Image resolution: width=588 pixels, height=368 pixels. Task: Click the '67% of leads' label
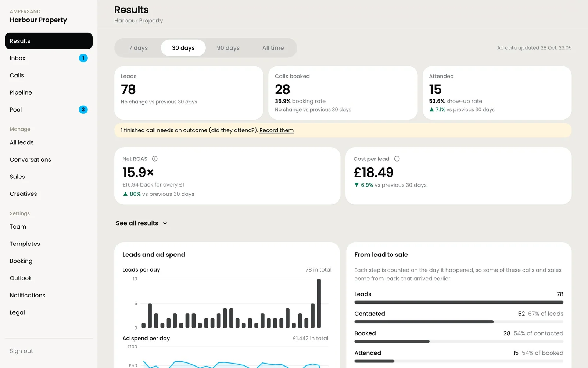pos(546,314)
